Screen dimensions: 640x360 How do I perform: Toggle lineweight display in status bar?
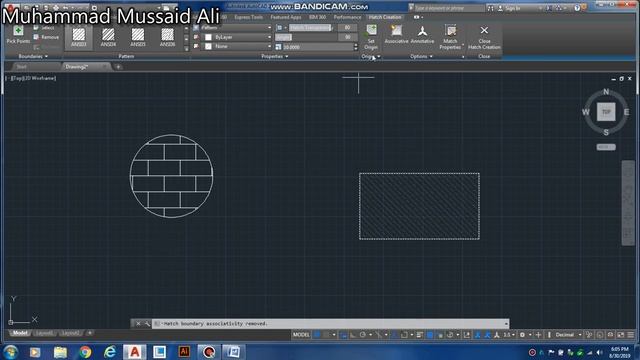pos(420,335)
